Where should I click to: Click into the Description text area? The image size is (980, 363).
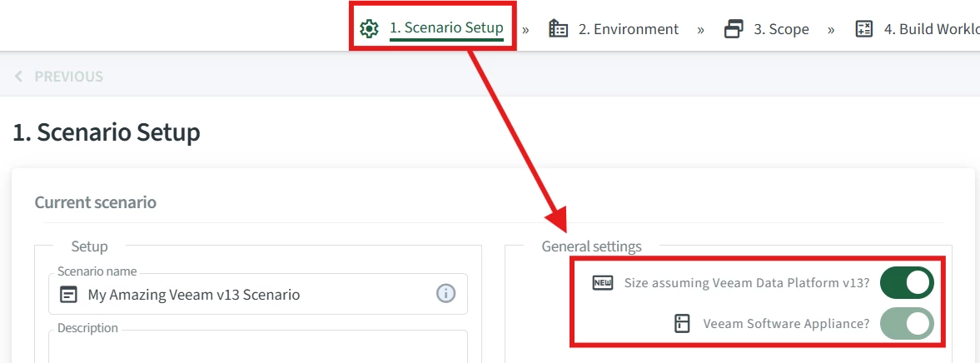[x=258, y=346]
